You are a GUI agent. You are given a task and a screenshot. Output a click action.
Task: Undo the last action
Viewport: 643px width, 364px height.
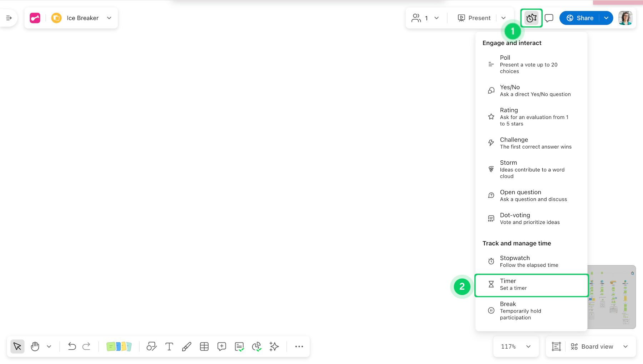tap(71, 346)
